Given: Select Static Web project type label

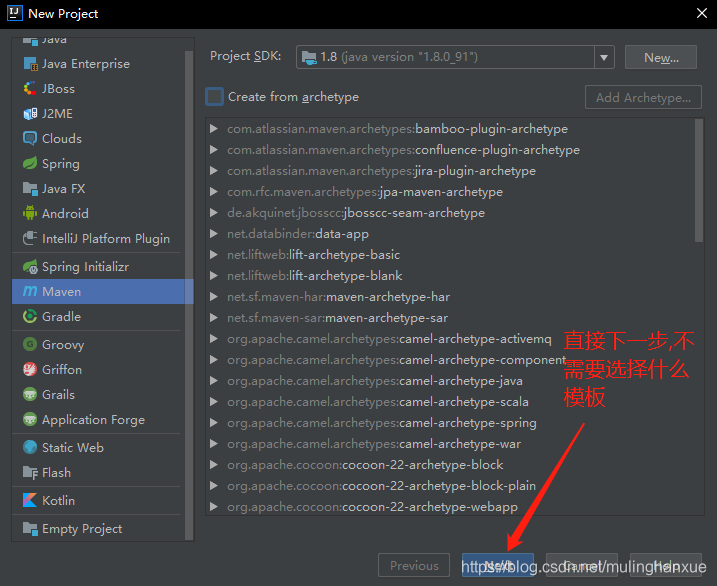Looking at the screenshot, I should (73, 447).
